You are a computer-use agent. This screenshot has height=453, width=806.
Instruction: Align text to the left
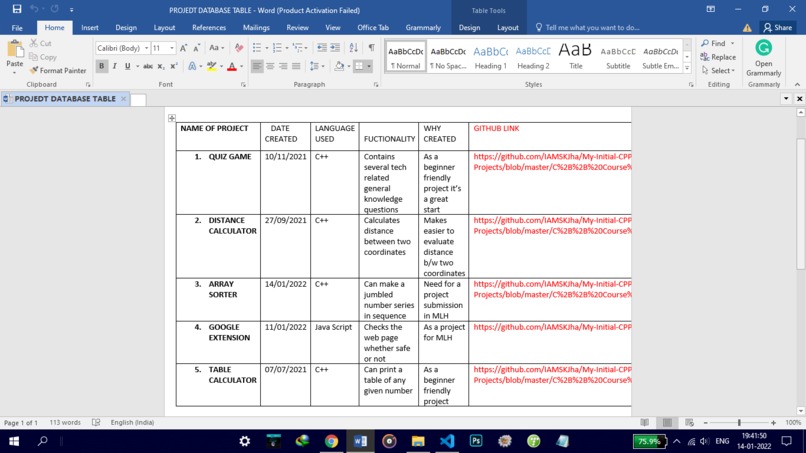click(257, 66)
